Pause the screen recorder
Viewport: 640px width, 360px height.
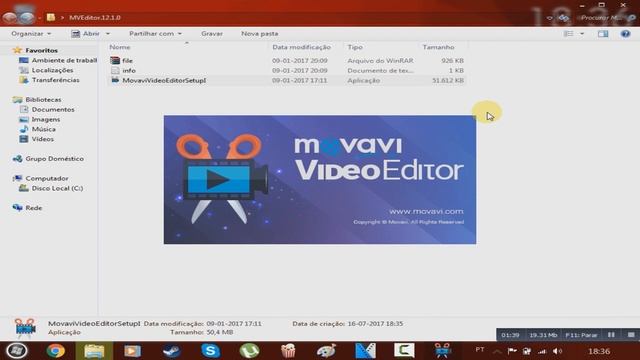point(611,335)
